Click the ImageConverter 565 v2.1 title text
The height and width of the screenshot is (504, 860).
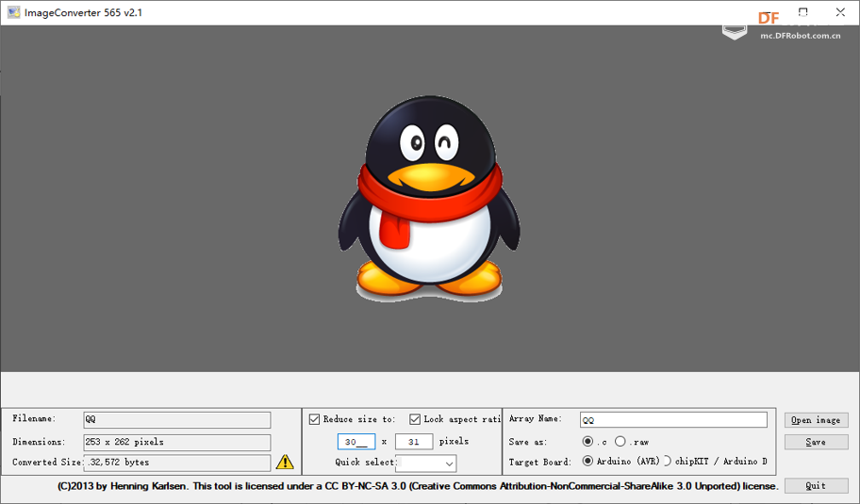coord(83,12)
